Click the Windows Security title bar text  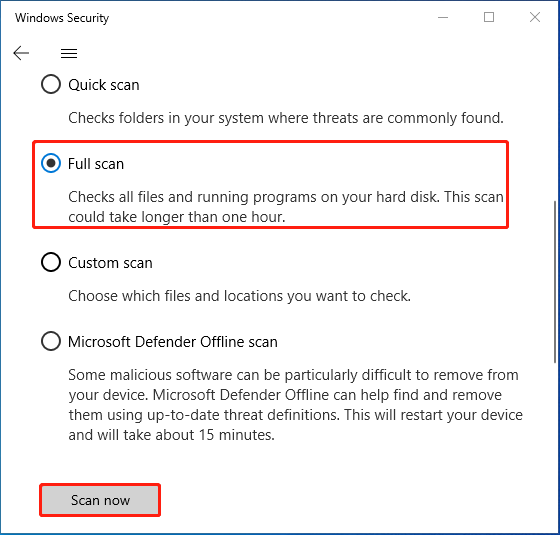[62, 18]
